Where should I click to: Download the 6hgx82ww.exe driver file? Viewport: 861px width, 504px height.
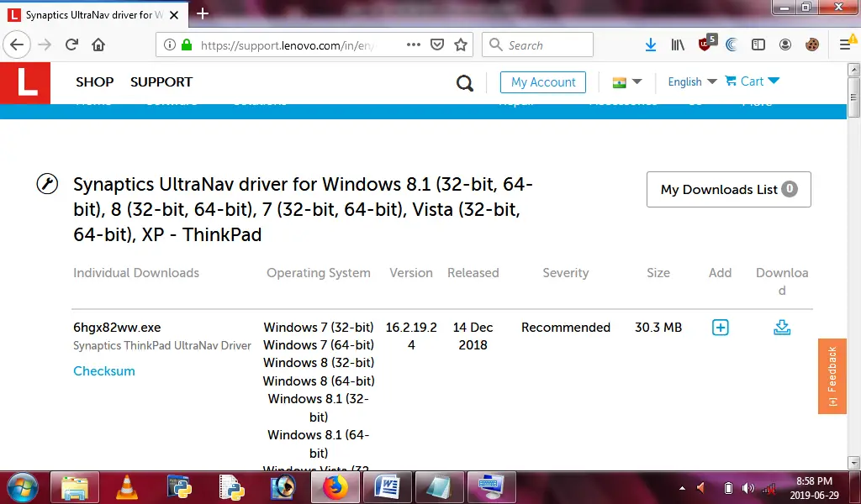coord(782,328)
